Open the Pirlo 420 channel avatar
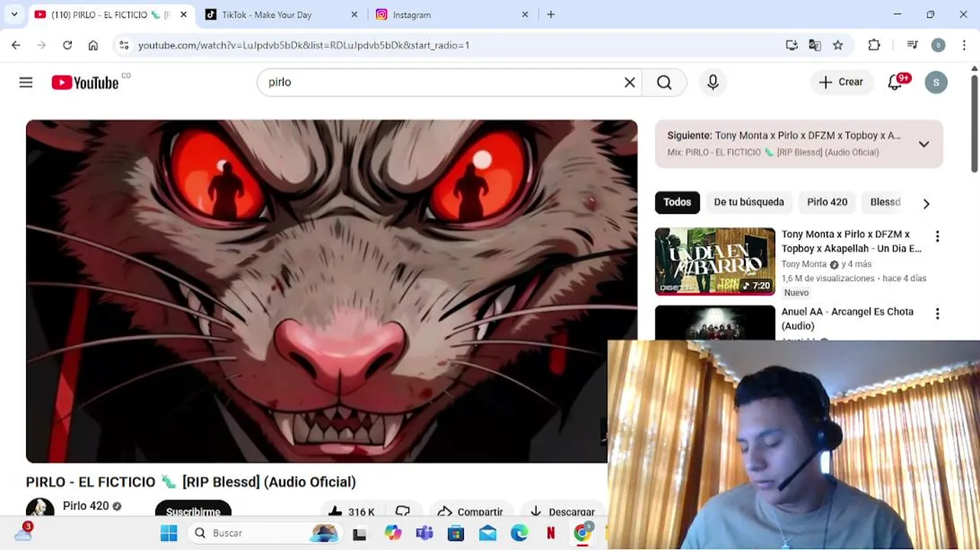Viewport: 980px width, 550px height. point(40,509)
